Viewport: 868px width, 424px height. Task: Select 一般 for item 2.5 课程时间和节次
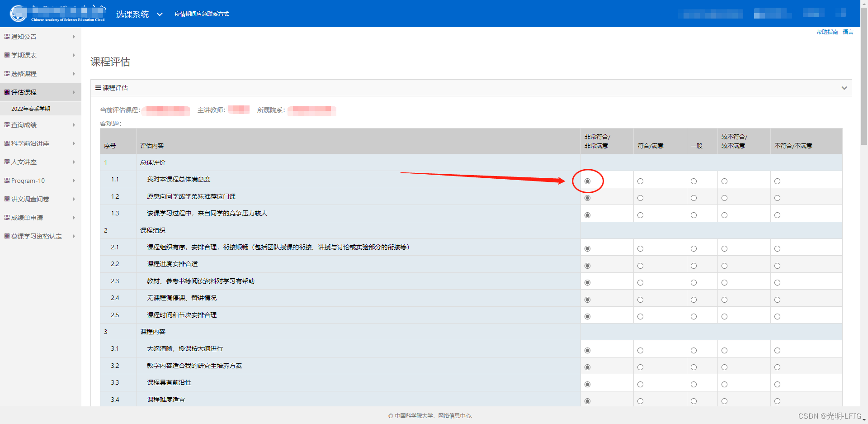(693, 317)
